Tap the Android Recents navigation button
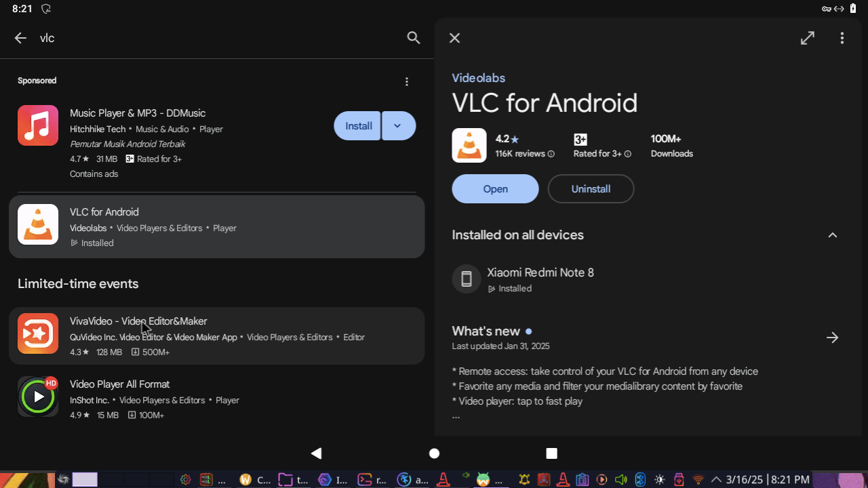The image size is (868, 488). pyautogui.click(x=552, y=453)
